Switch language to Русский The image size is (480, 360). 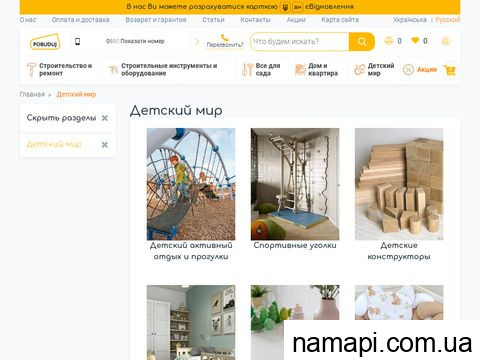coord(448,20)
